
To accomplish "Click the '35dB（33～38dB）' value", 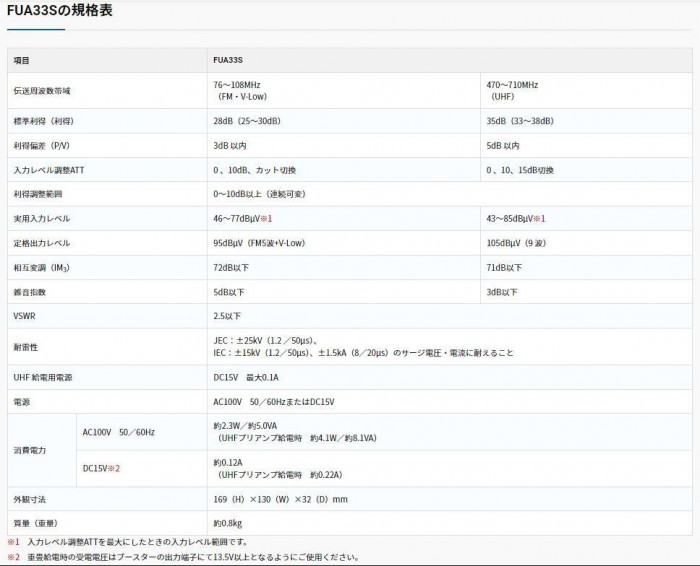I will (x=520, y=121).
